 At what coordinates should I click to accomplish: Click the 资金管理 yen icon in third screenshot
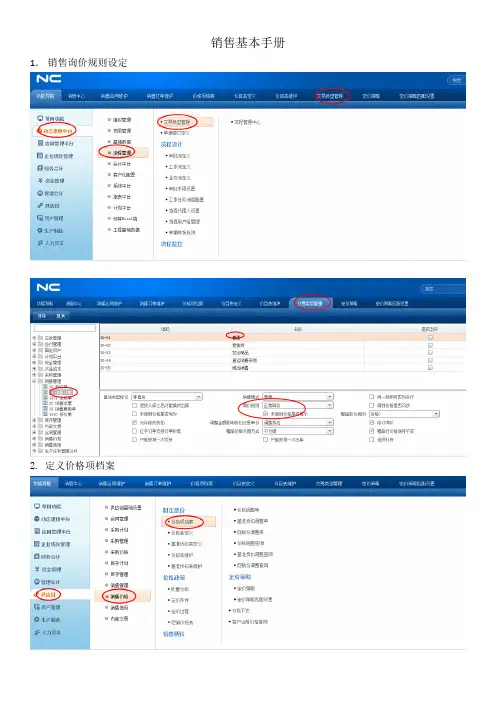[x=37, y=569]
